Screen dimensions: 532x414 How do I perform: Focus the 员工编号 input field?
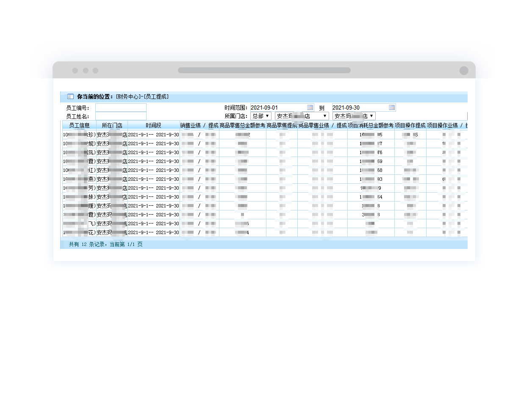click(x=121, y=108)
